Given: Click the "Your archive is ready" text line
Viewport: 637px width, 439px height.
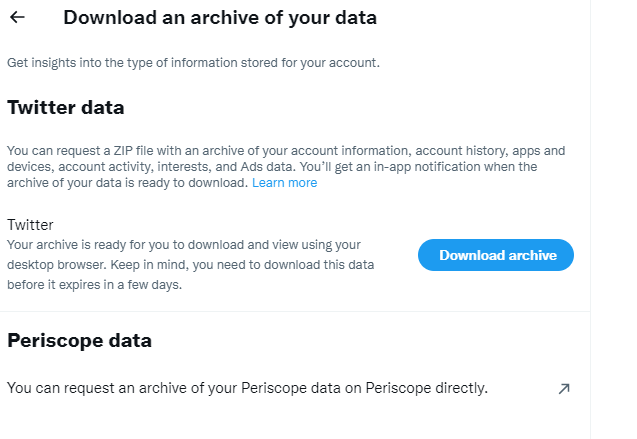Looking at the screenshot, I should 183,244.
